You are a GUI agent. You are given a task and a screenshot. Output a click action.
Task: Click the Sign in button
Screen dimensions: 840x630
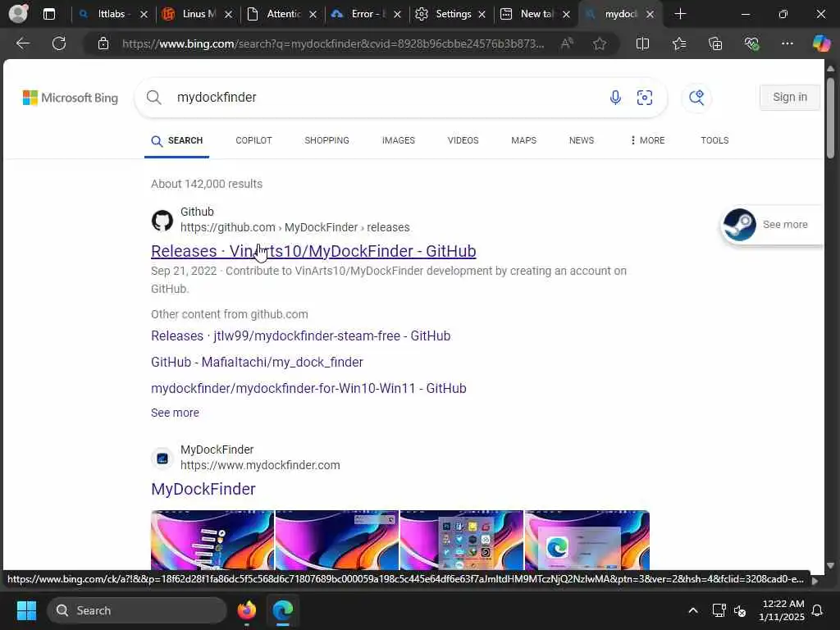click(790, 97)
